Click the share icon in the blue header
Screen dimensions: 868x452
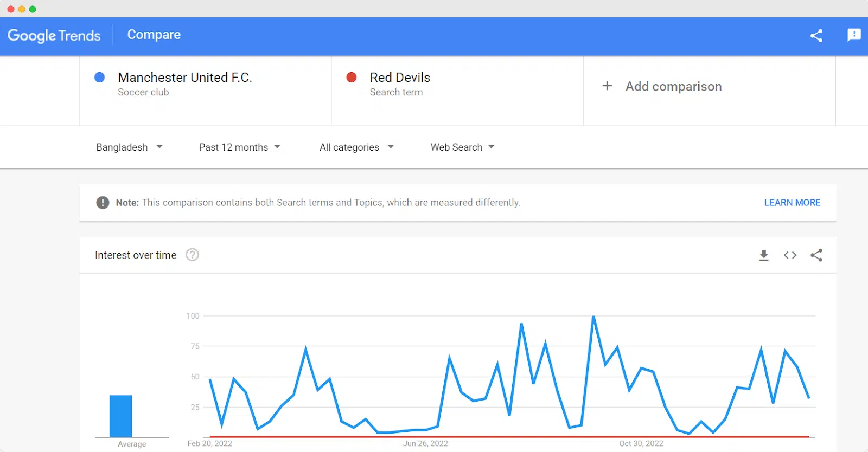click(x=816, y=36)
